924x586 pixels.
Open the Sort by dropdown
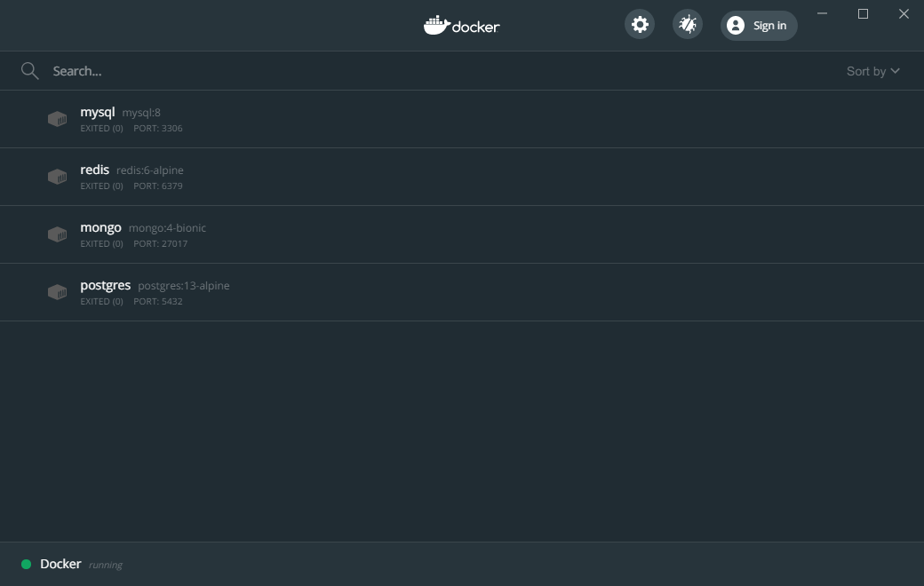tap(872, 71)
